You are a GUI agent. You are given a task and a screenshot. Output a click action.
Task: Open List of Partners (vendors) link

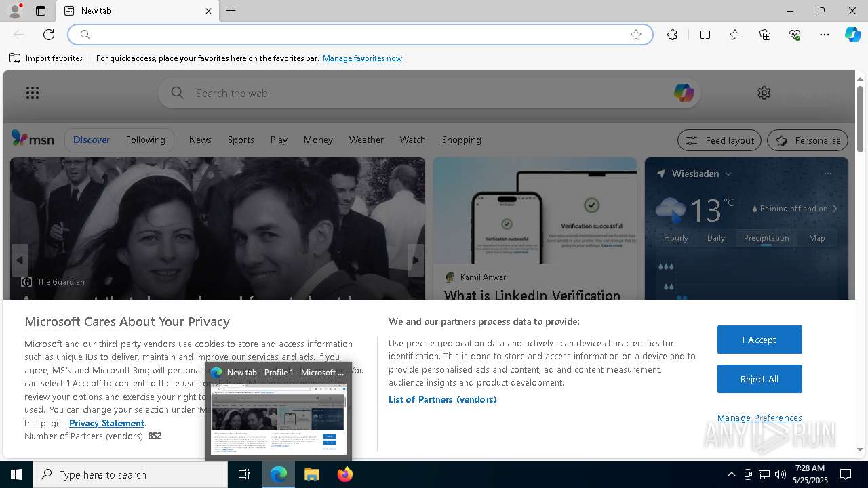click(x=443, y=399)
